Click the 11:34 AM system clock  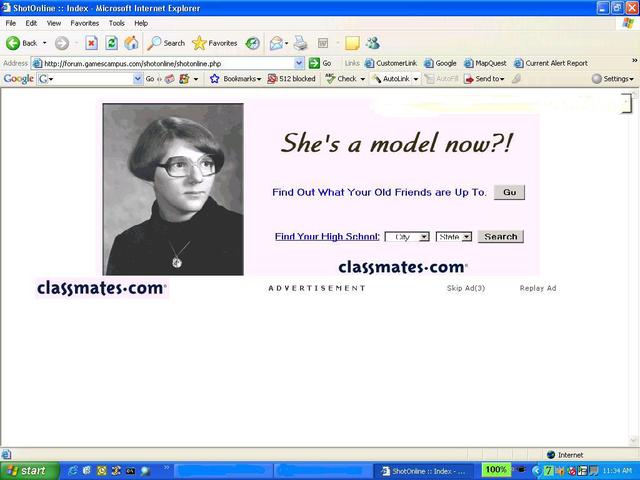click(x=617, y=471)
